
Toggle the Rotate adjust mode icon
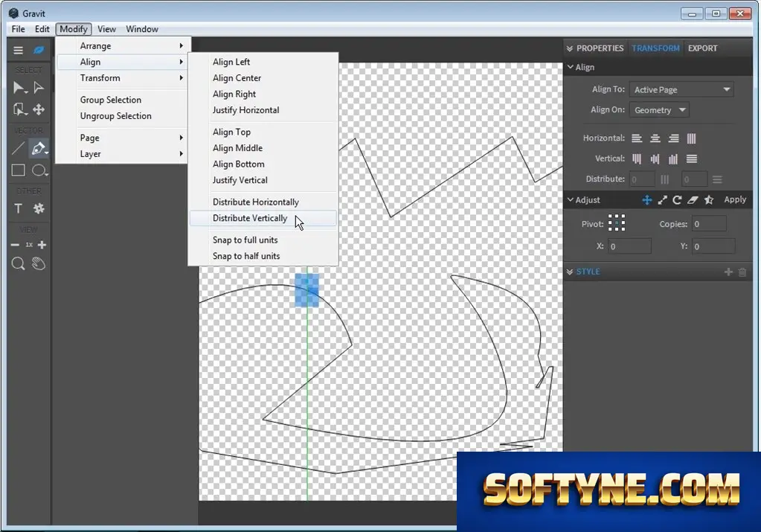point(677,199)
